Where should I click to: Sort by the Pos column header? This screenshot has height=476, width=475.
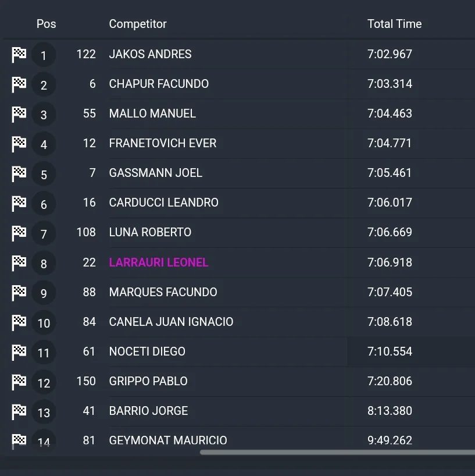coord(46,24)
